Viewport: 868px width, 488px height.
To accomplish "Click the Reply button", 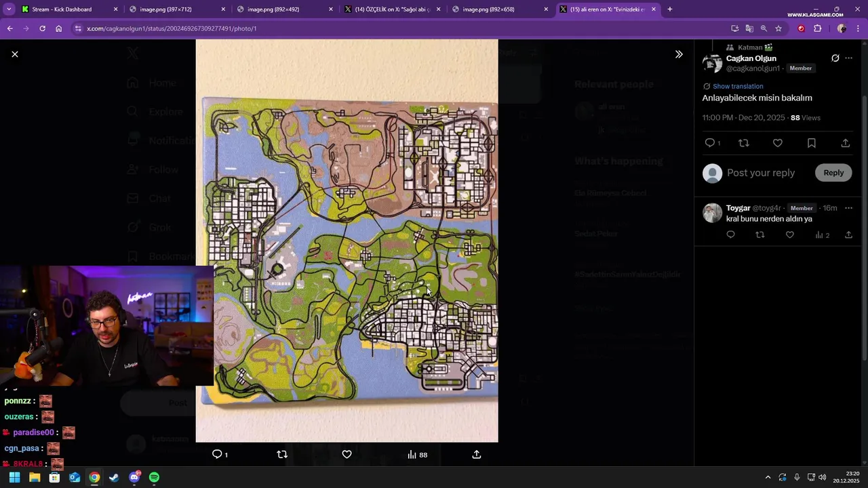I will tap(833, 173).
